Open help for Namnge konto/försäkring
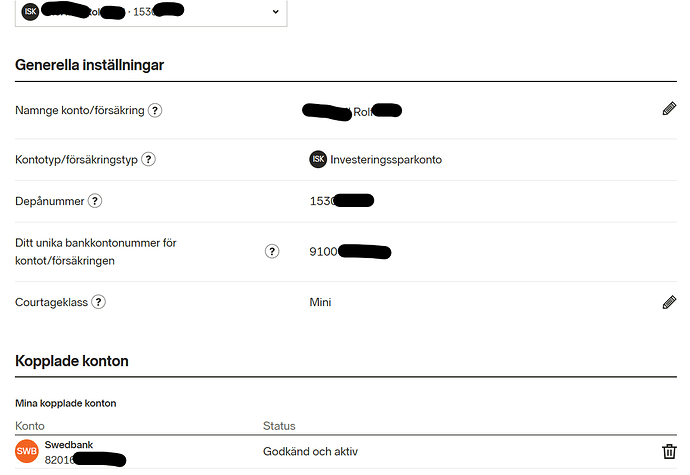 click(x=155, y=110)
